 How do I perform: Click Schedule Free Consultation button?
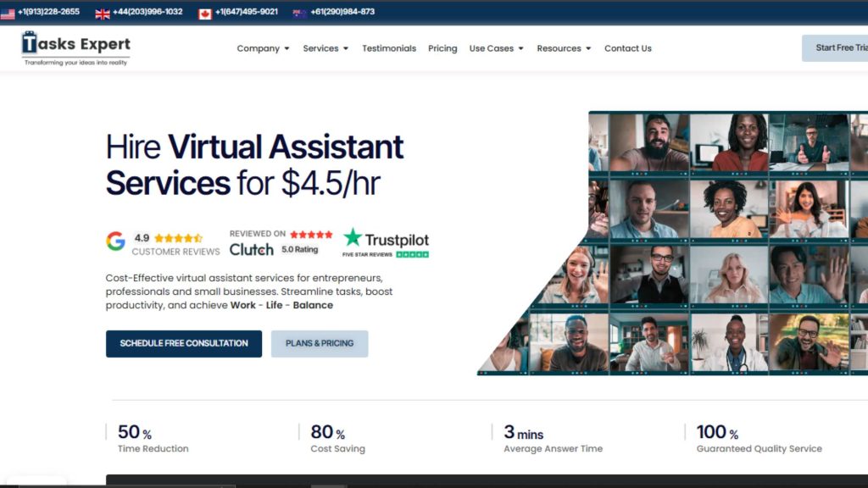(184, 343)
